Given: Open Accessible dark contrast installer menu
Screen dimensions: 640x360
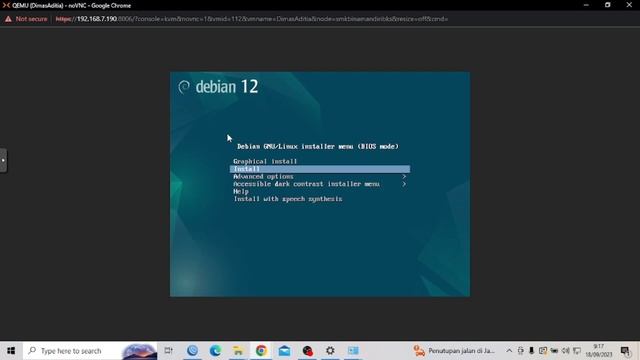Looking at the screenshot, I should pyautogui.click(x=306, y=184).
